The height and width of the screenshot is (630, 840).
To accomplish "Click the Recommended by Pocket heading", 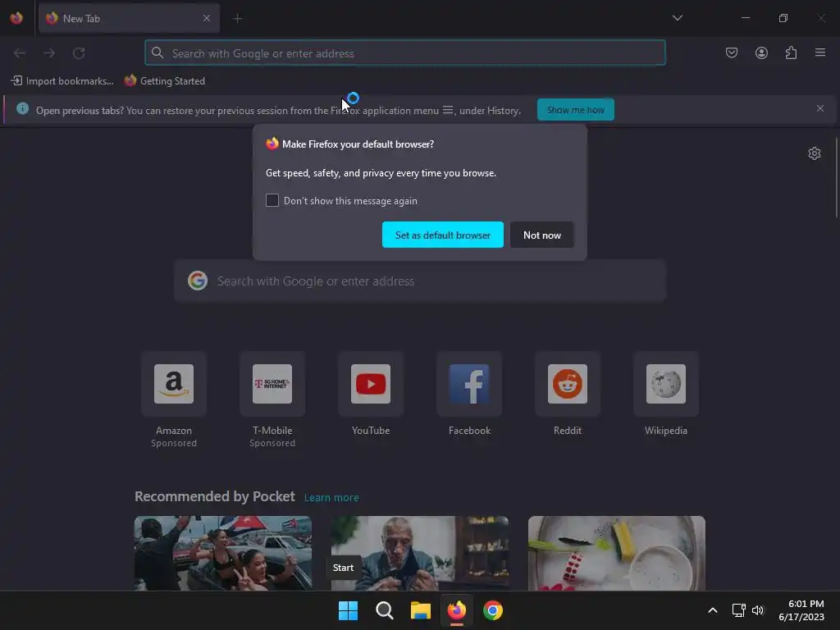I will point(214,496).
